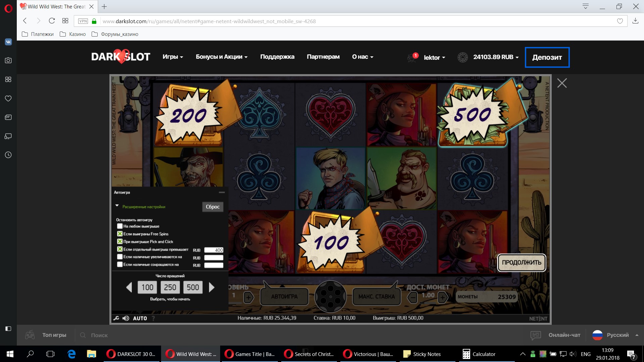Reset autoplay settings with Сброс

[x=212, y=207]
